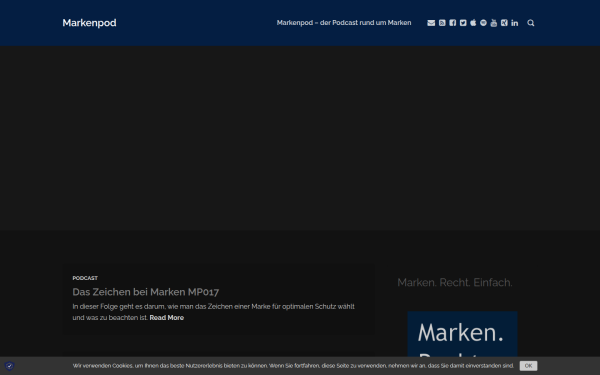Open the LinkedIn icon link

point(515,23)
